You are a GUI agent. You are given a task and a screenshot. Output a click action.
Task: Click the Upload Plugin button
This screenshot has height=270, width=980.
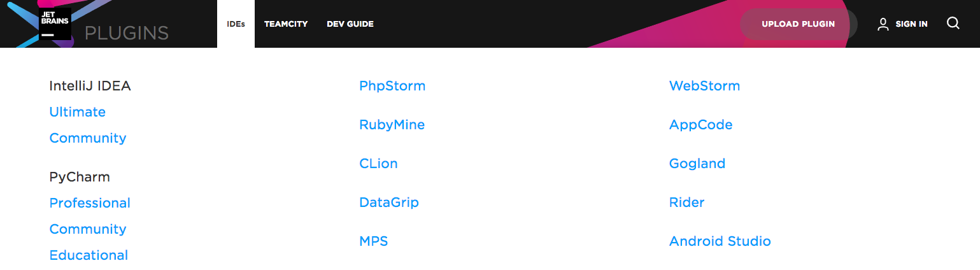799,24
